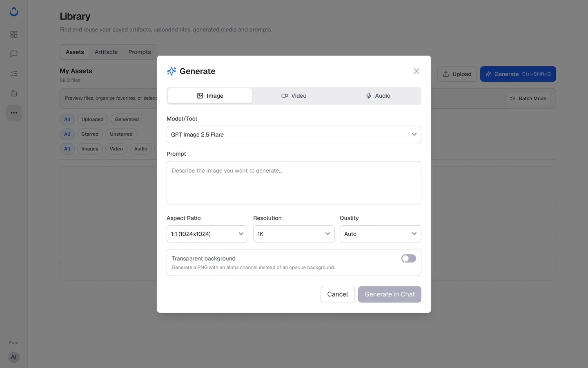
Task: Click the Upload button
Action: tap(457, 74)
